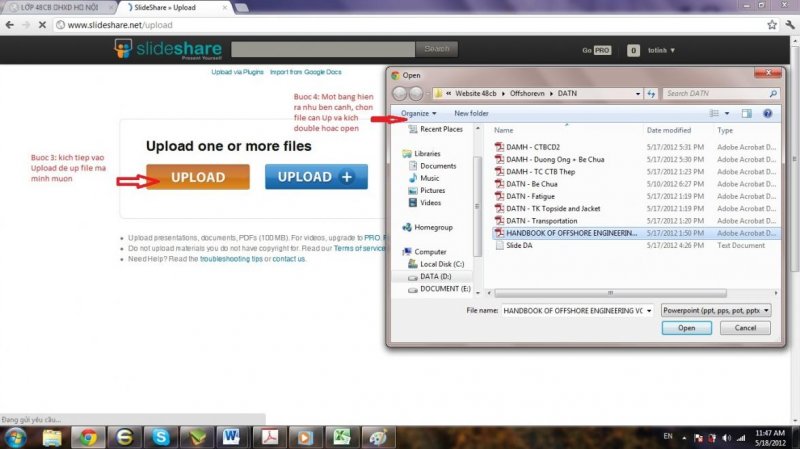The height and width of the screenshot is (449, 800).
Task: Open Skype from taskbar
Action: pyautogui.click(x=161, y=438)
